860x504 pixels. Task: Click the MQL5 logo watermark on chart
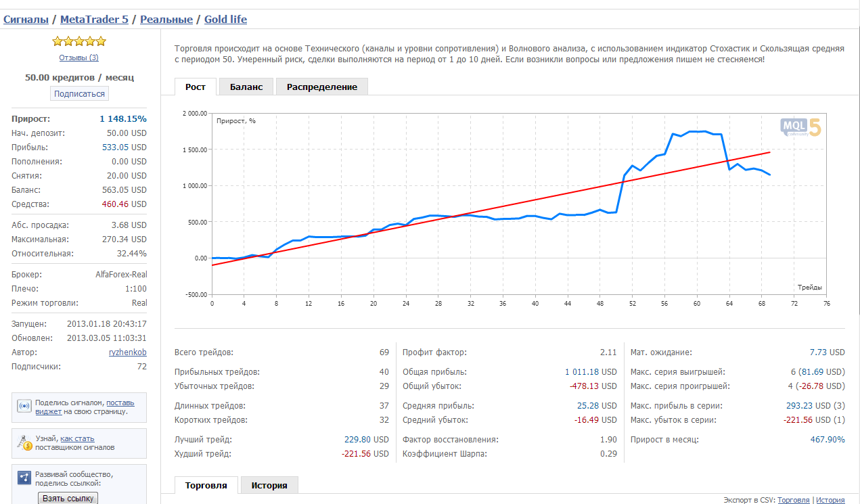click(800, 127)
